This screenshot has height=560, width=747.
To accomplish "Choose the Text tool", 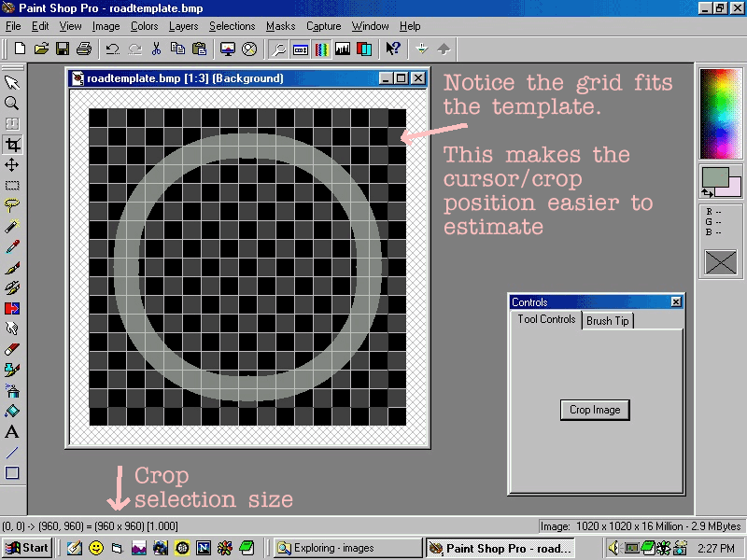I will click(x=12, y=432).
